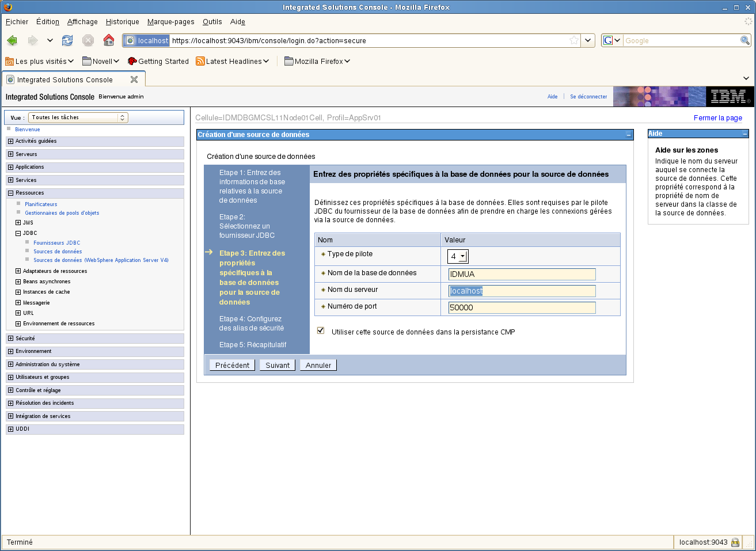Image resolution: width=756 pixels, height=551 pixels.
Task: Toggle the persistance CMP checkbox
Action: coord(321,330)
